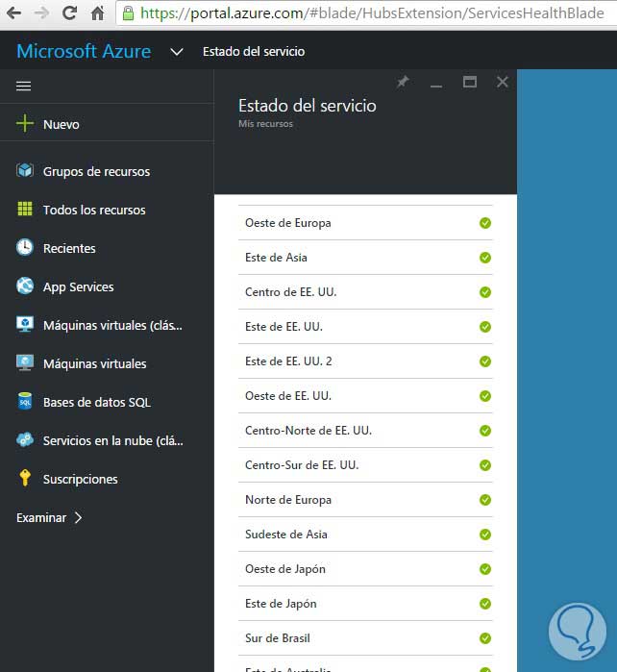Screen dimensions: 617x672
Task: Select the App Services globe icon
Action: coord(25,286)
